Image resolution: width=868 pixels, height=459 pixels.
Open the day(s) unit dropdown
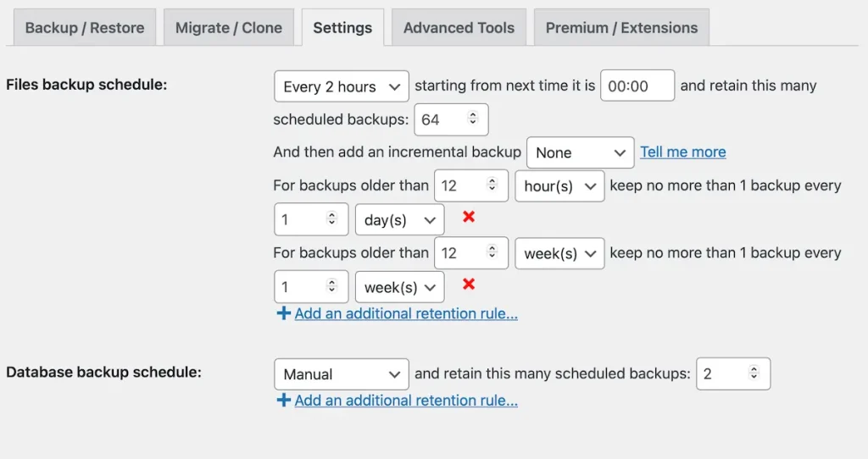(x=400, y=220)
